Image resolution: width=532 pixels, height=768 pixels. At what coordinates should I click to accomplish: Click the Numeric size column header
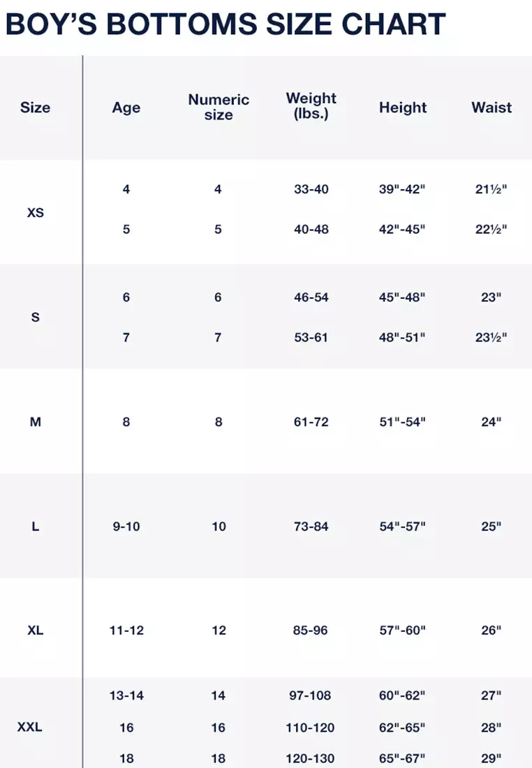click(219, 108)
